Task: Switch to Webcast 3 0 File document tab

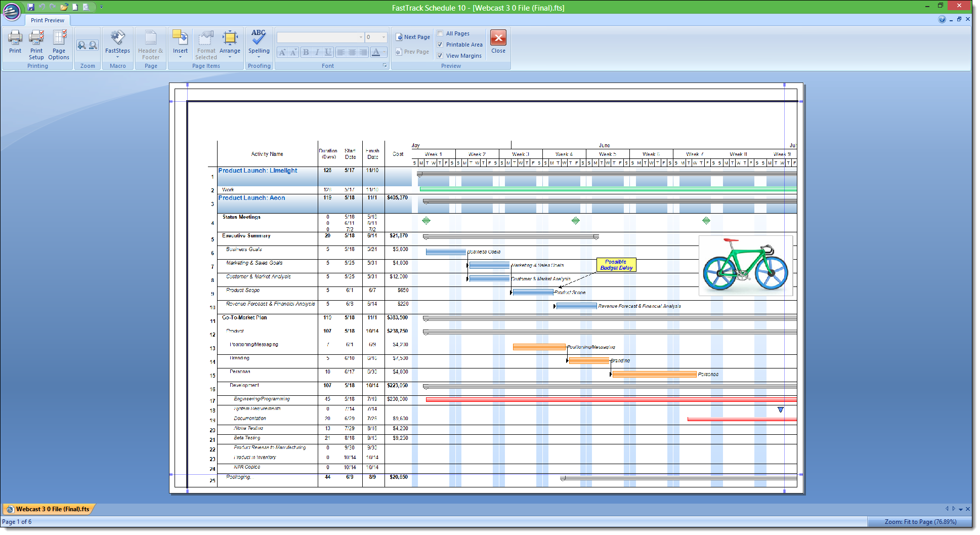Action: point(49,509)
